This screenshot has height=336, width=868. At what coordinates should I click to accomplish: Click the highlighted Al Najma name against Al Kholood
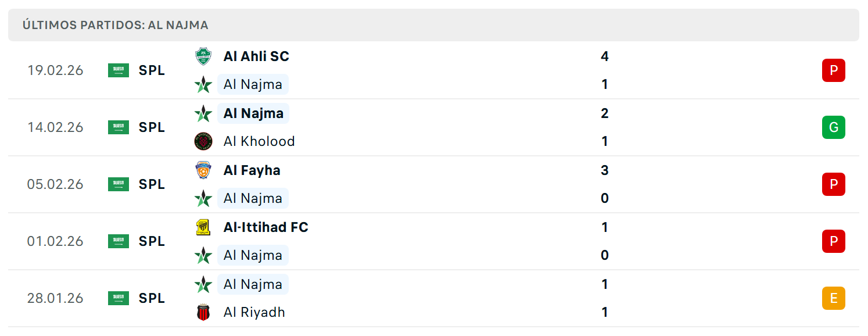[x=253, y=113]
